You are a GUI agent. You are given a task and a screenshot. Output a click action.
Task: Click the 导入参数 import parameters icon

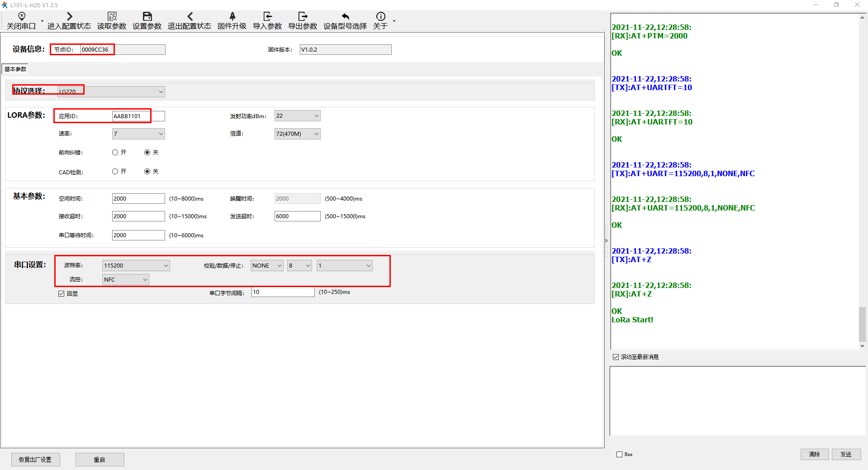(267, 17)
